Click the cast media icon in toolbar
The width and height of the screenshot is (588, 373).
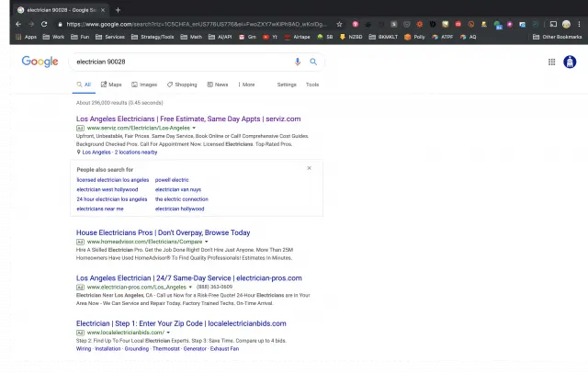[x=553, y=24]
